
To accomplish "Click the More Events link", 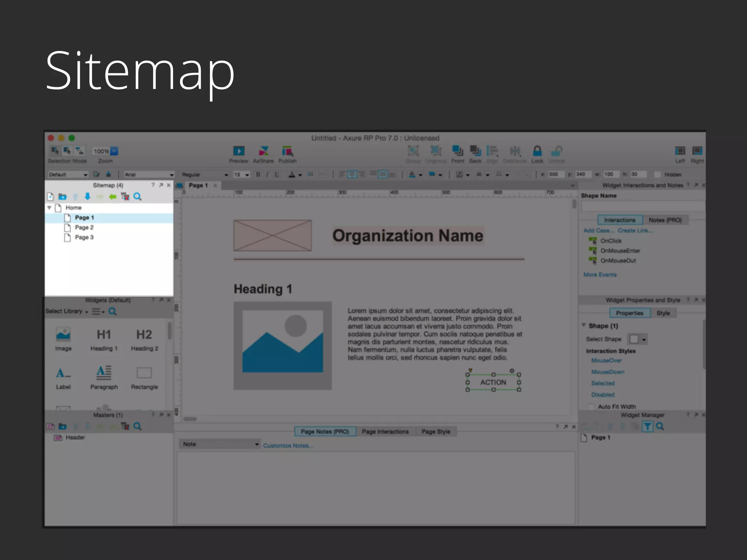I will 600,275.
